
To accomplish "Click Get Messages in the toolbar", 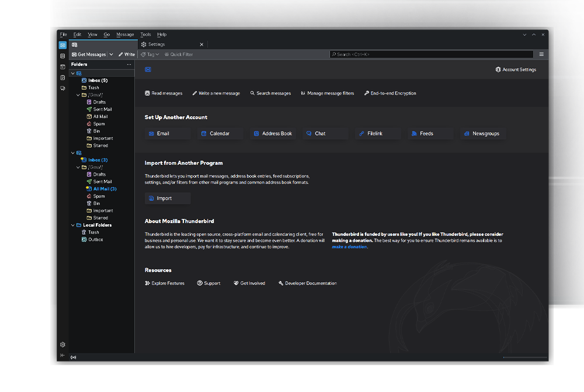I will point(89,54).
